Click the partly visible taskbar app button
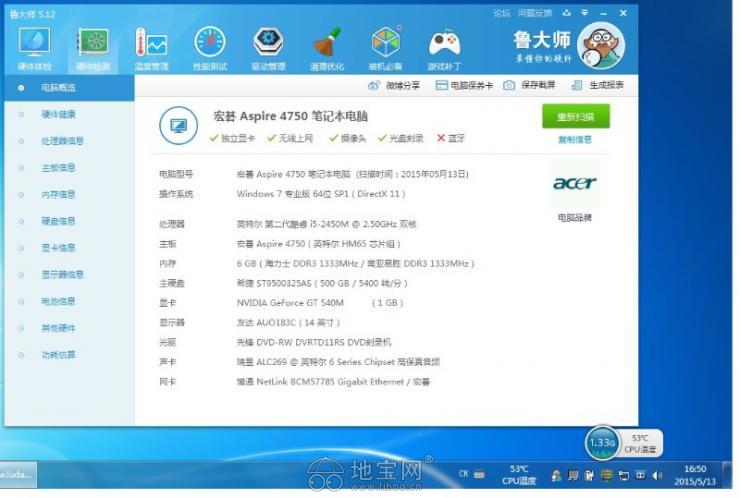Image resolution: width=740 pixels, height=498 pixels. (x=18, y=475)
